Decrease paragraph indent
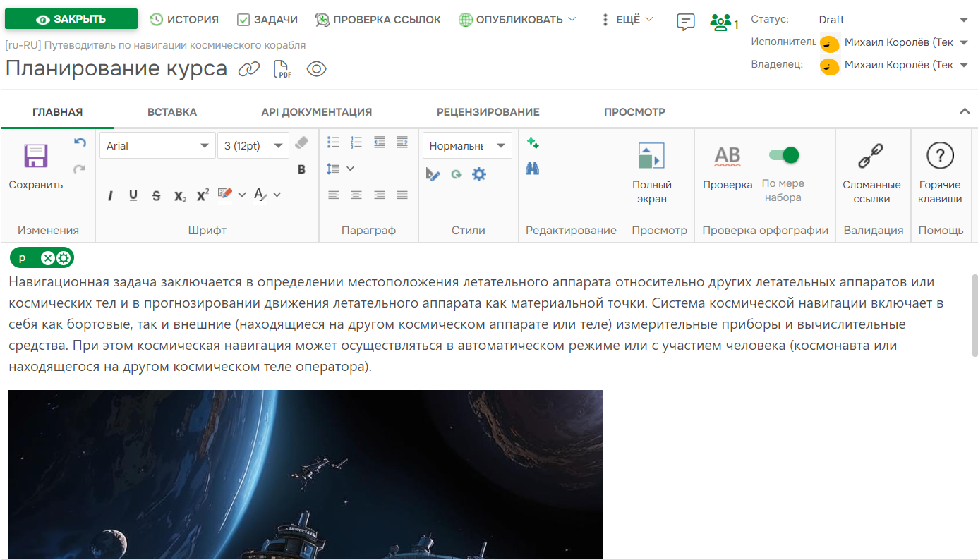 coord(380,142)
